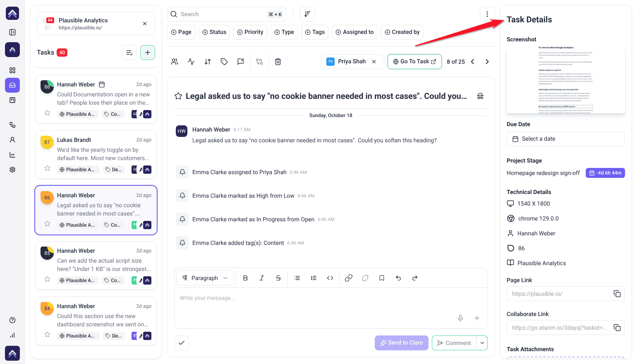Star the task title in the detail header
Viewport: 637px width, 364px height.
178,96
